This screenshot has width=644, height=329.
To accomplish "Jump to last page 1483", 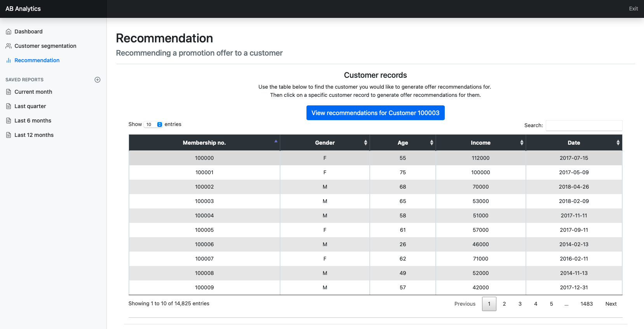I will tap(587, 304).
